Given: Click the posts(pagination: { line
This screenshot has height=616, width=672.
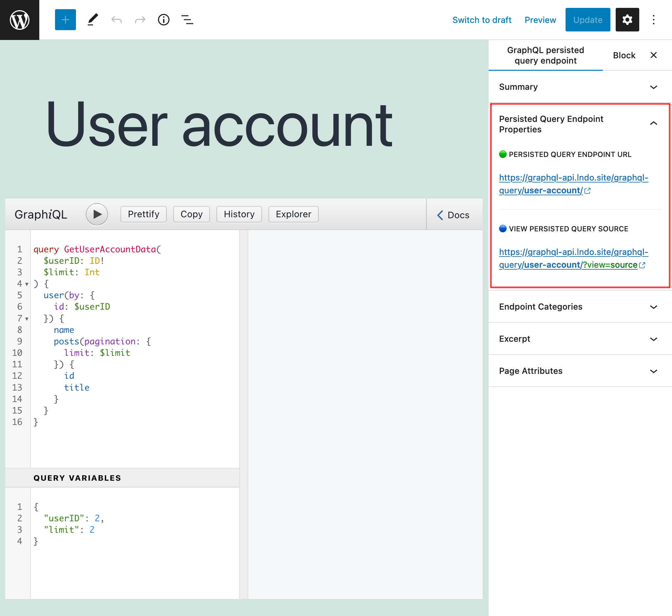Looking at the screenshot, I should coord(102,341).
